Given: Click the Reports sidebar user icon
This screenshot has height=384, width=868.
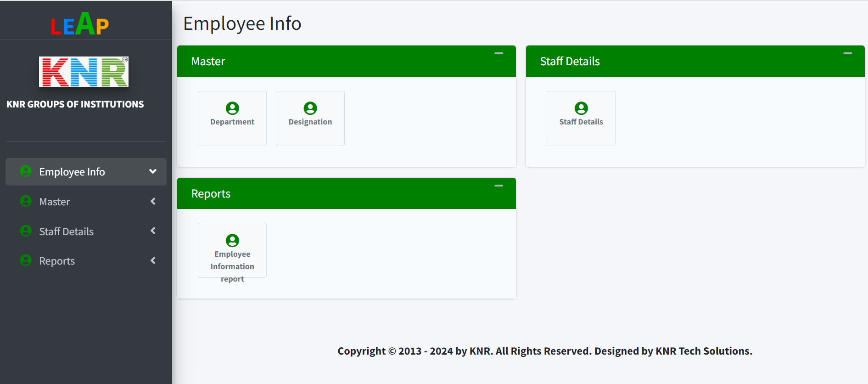Looking at the screenshot, I should [26, 260].
